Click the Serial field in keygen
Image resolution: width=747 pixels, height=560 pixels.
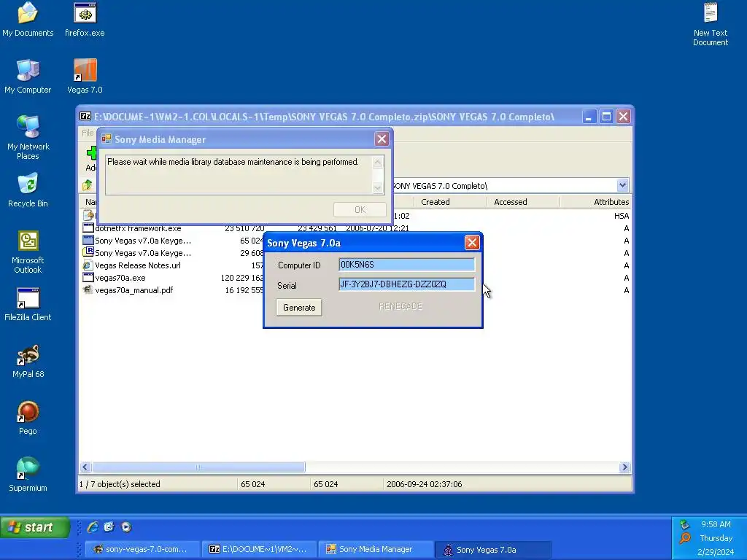(407, 284)
